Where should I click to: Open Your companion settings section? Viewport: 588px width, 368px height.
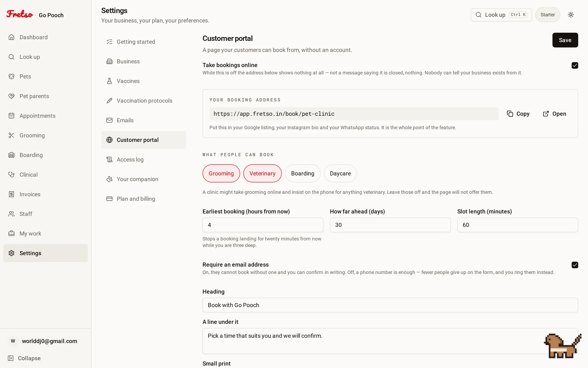click(x=144, y=179)
